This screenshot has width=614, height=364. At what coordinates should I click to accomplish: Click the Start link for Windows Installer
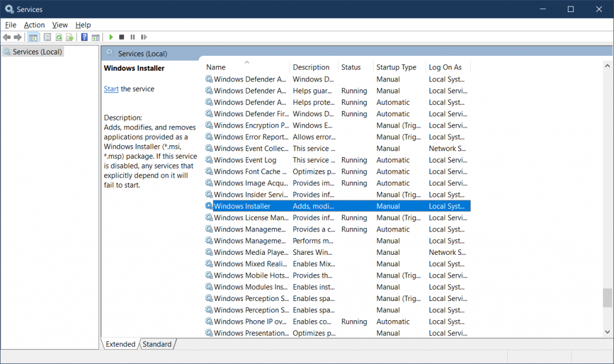click(x=111, y=89)
